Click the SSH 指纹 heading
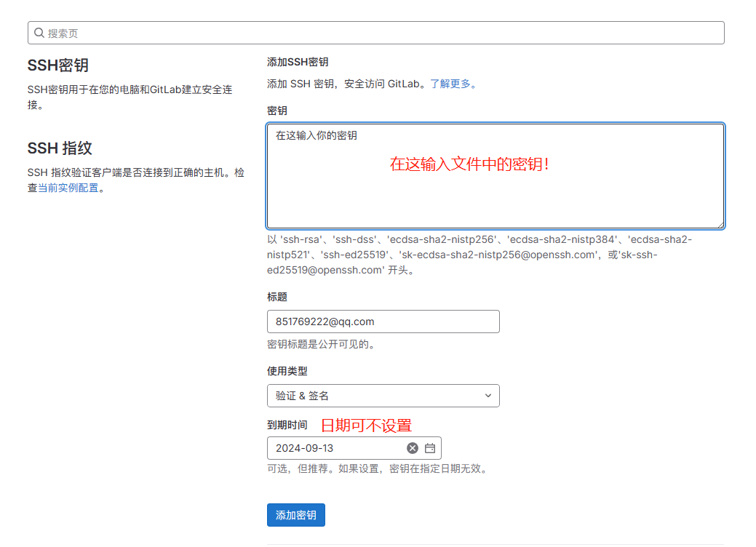The image size is (756, 547). [x=60, y=148]
